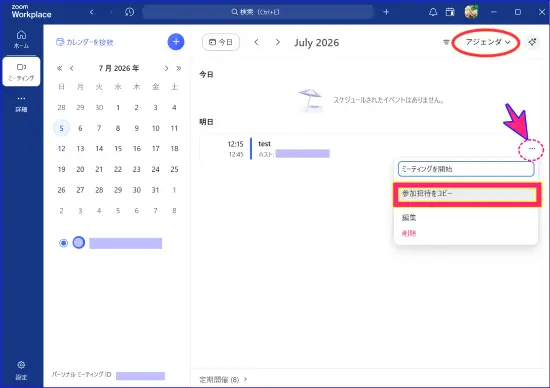Open the More (詳細) sidebar menu
This screenshot has width=550, height=388.
pos(21,103)
